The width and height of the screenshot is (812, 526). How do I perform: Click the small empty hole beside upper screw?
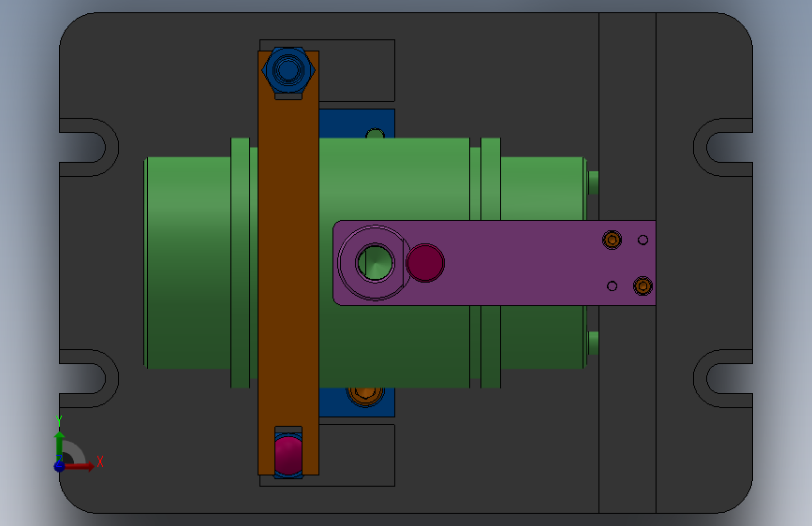642,240
